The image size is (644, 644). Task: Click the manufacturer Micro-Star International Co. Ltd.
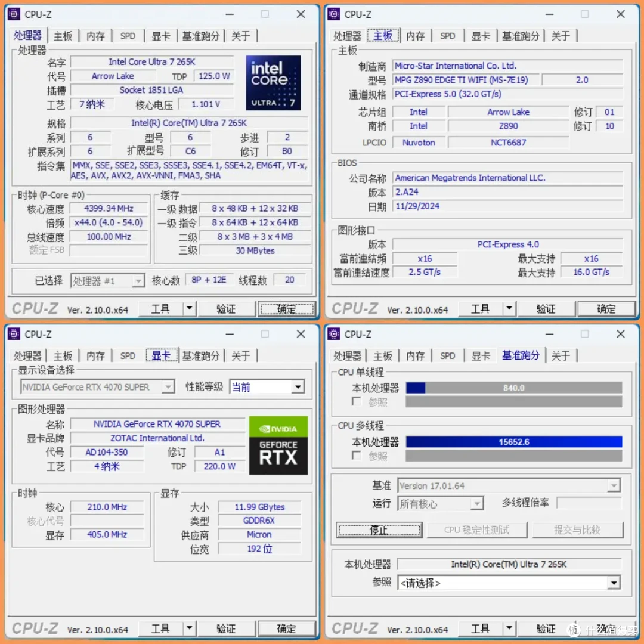tap(507, 66)
